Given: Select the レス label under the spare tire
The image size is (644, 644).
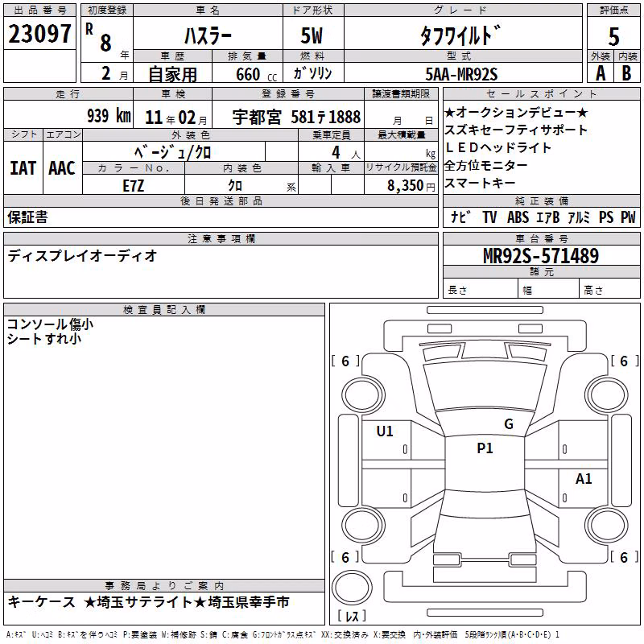Looking at the screenshot, I should (x=352, y=616).
